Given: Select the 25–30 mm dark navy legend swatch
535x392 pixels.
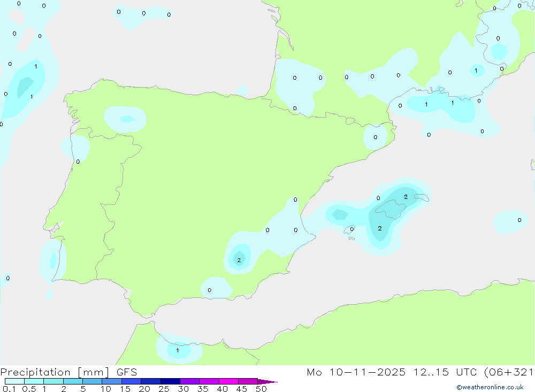Looking at the screenshot, I should 170,381.
